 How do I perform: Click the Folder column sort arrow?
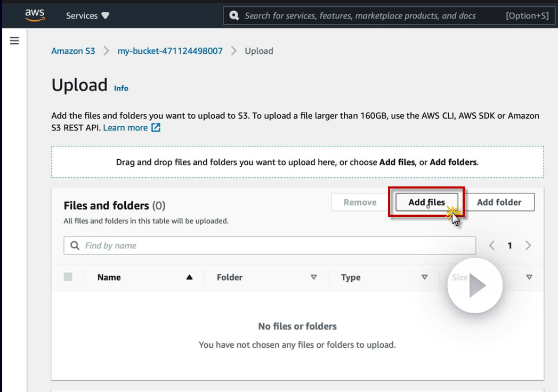[x=314, y=277]
